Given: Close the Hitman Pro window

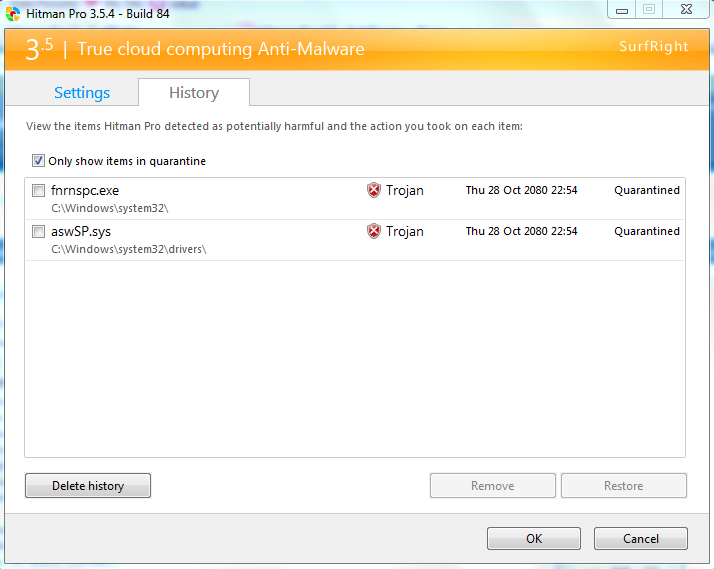Looking at the screenshot, I should (686, 10).
